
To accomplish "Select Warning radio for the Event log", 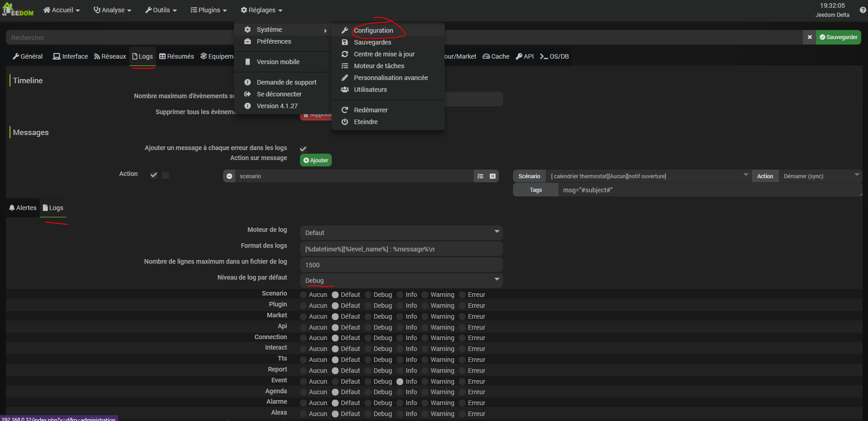I will [425, 381].
